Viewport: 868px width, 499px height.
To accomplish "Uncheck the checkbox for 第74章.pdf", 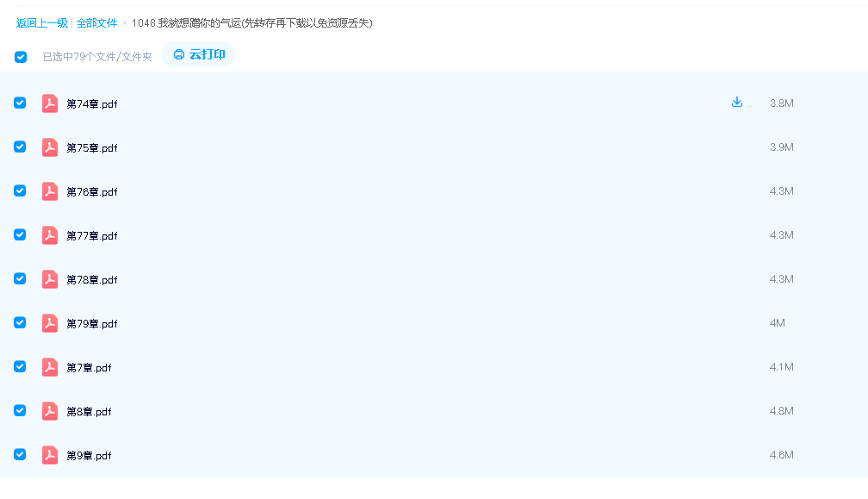I will tap(20, 103).
